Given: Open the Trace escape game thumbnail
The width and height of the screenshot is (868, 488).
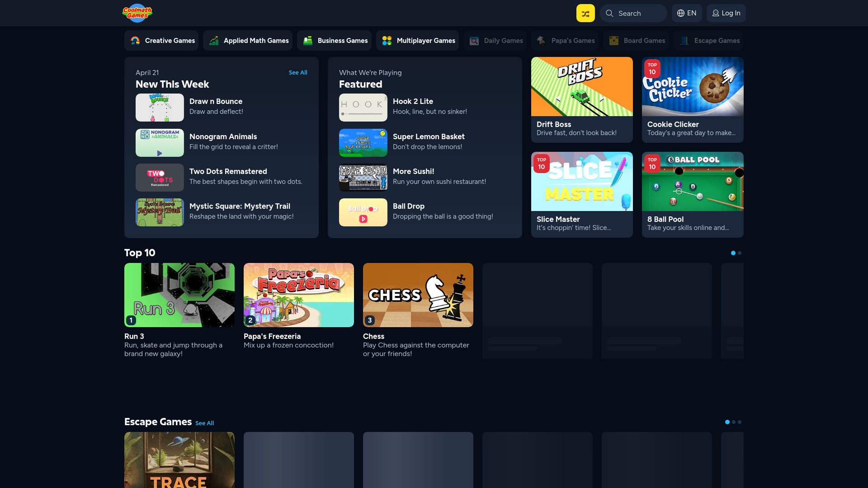Looking at the screenshot, I should tap(179, 460).
